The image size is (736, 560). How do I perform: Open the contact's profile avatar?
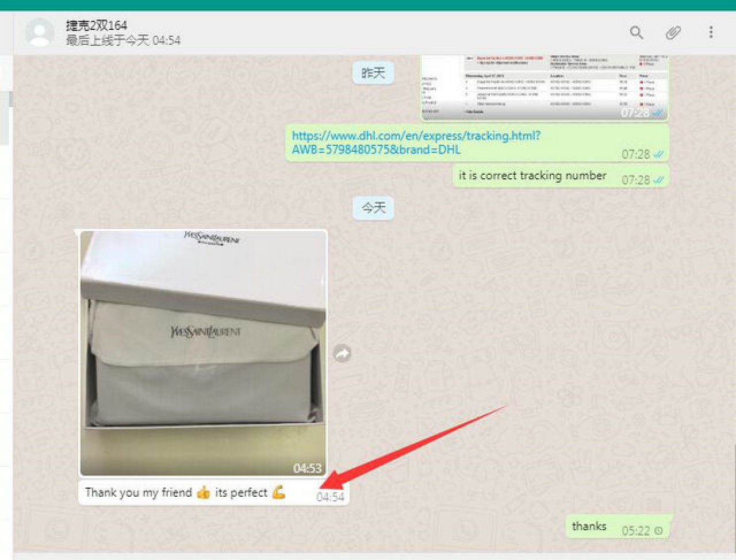(x=40, y=33)
